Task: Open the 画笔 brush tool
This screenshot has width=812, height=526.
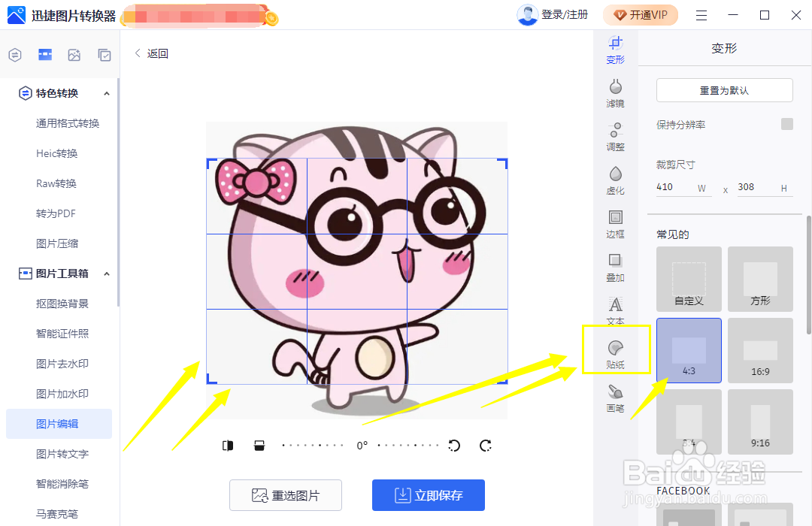Action: [615, 398]
